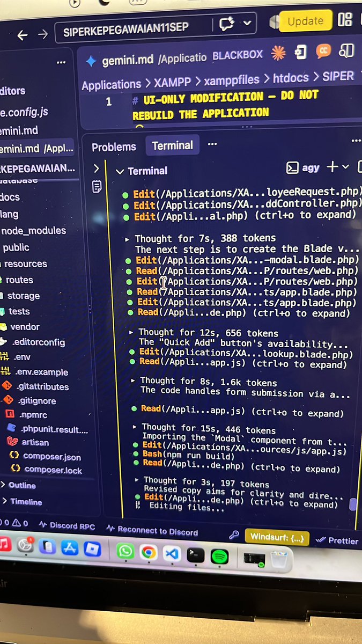The width and height of the screenshot is (362, 644).
Task: Open the vendor folder in explorer
Action: point(24,326)
